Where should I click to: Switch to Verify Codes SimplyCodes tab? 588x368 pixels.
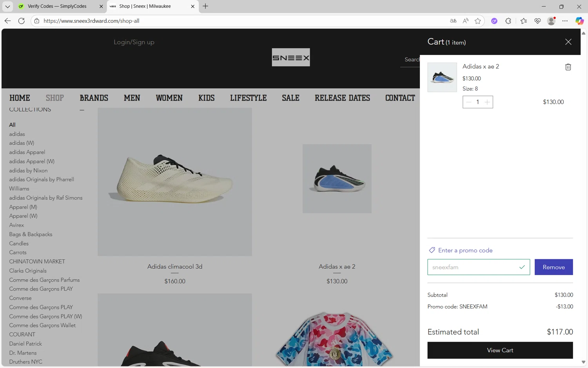(57, 6)
